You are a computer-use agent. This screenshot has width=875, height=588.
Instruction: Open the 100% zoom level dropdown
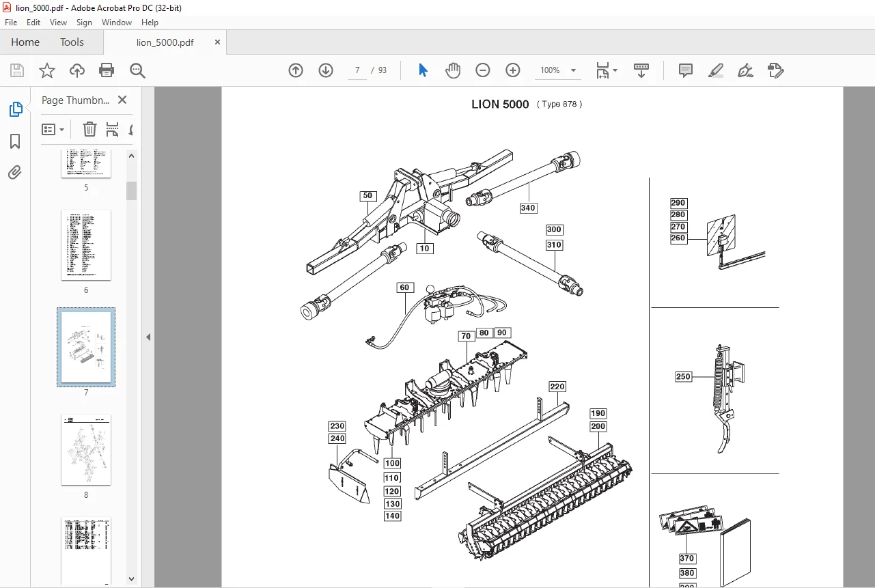[x=558, y=70]
